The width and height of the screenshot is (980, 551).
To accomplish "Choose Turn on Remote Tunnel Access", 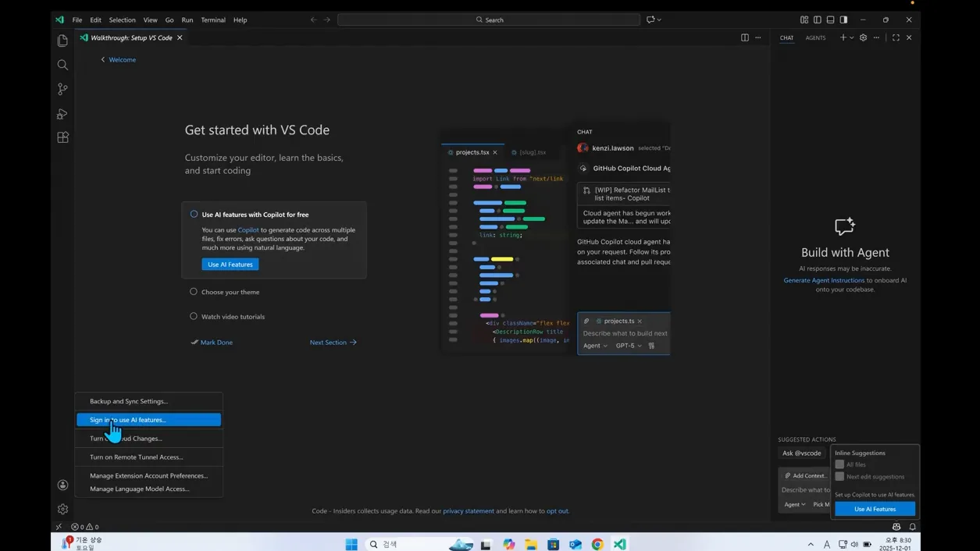I will [148, 457].
